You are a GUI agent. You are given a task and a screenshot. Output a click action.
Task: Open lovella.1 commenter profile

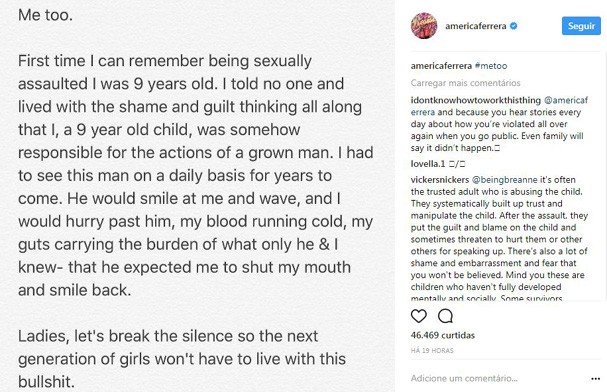428,164
